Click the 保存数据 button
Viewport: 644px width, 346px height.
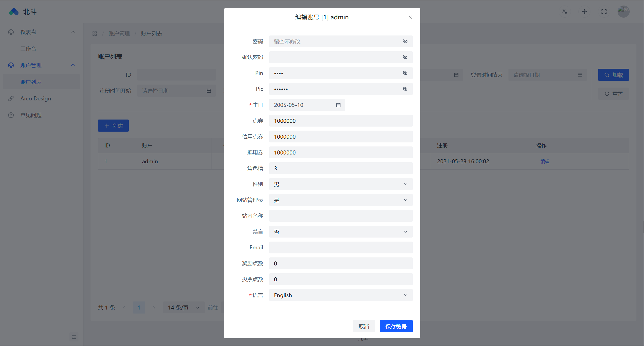[396, 326]
